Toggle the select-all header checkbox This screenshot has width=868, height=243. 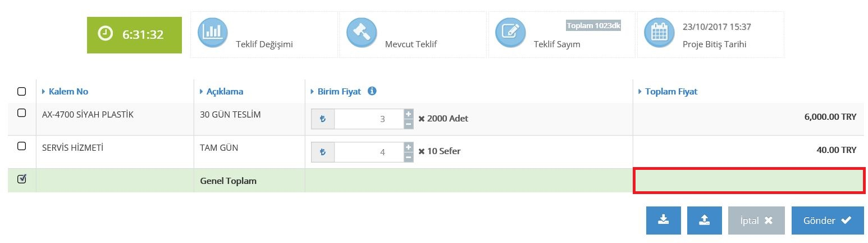coord(22,91)
